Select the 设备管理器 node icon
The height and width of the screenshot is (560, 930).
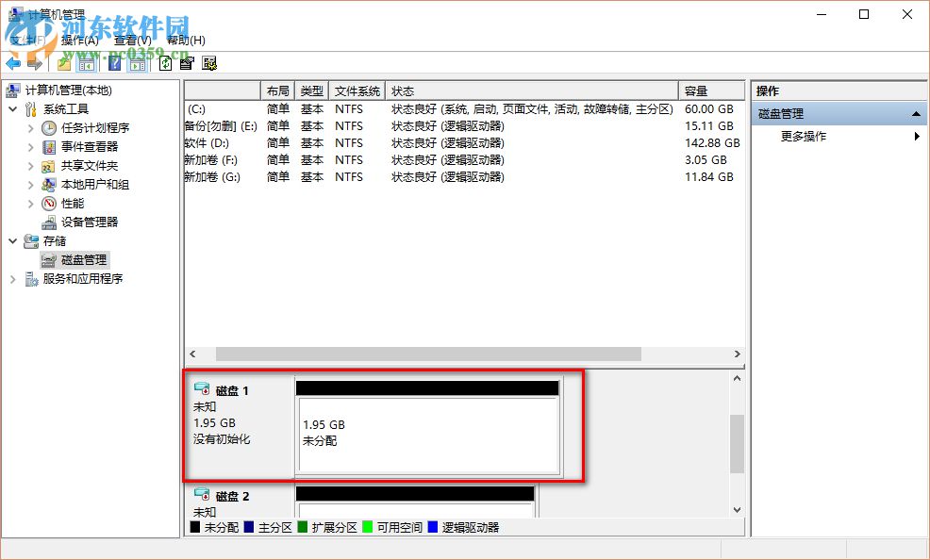(48, 222)
